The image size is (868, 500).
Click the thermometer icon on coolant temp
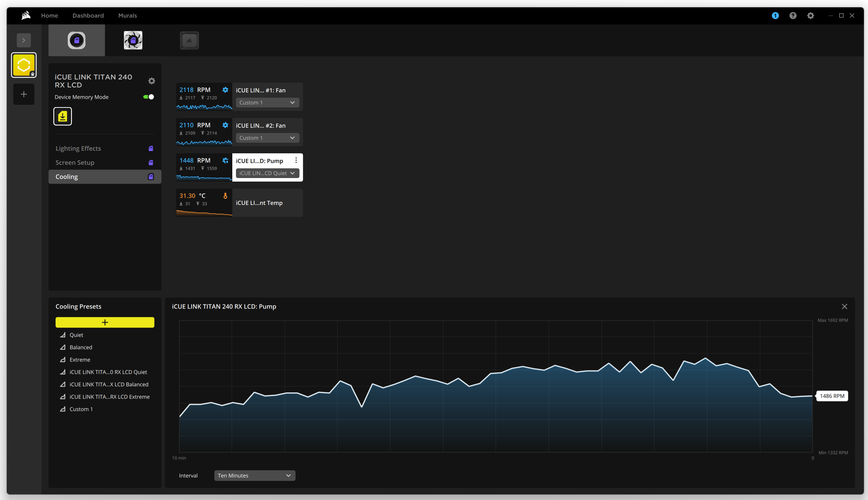[x=225, y=196]
